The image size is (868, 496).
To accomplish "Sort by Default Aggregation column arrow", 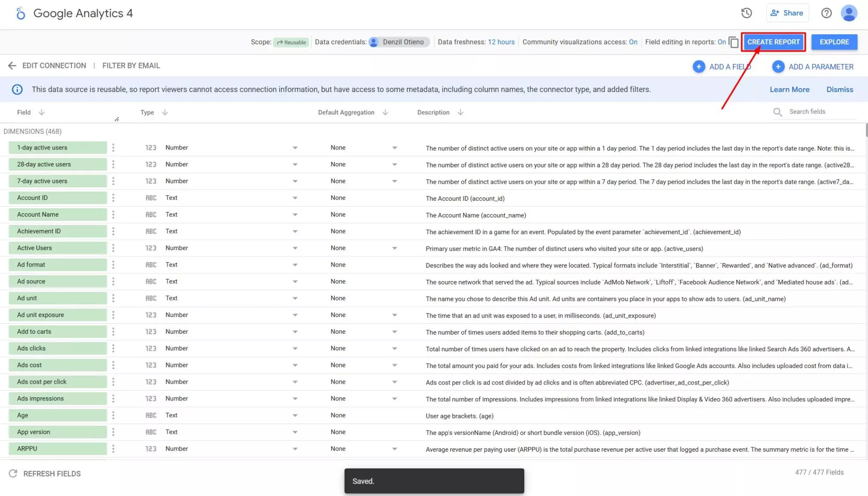I will coord(385,112).
